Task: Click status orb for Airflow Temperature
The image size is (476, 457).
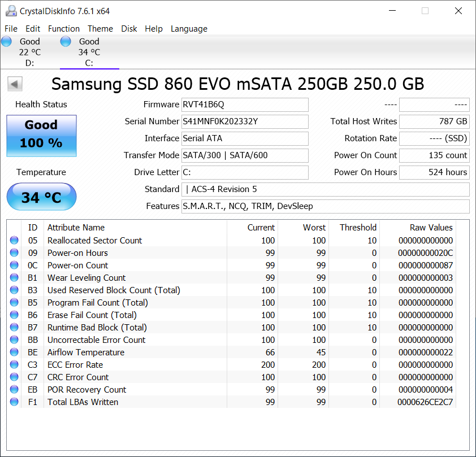Action: coord(14,352)
